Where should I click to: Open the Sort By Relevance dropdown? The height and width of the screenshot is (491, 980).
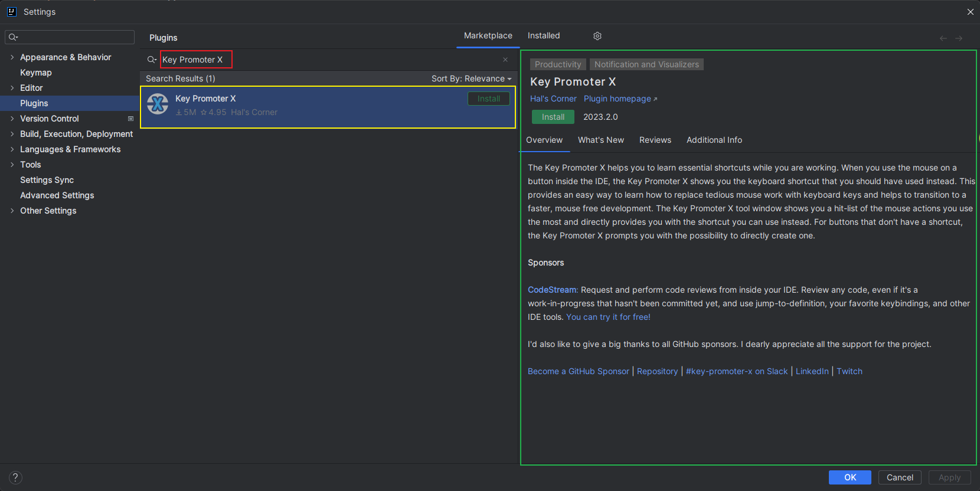click(471, 78)
